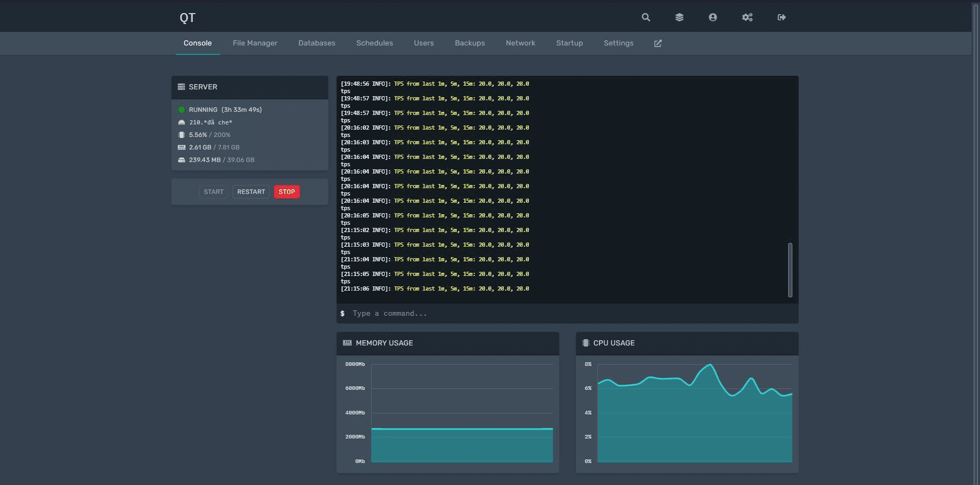Viewport: 980px width, 485px height.
Task: Click the console output scrollbar thumb
Action: pos(790,270)
